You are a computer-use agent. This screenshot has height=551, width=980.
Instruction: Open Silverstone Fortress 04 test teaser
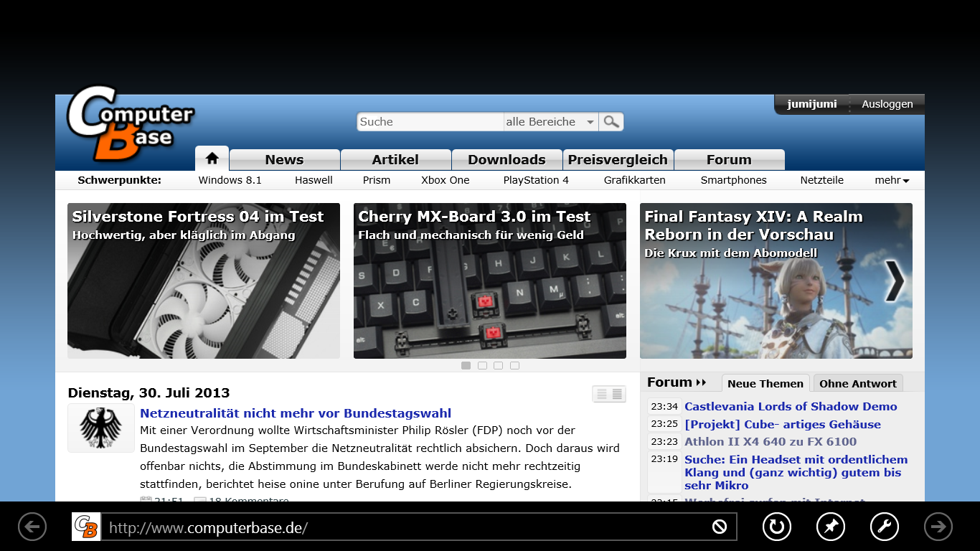[x=204, y=281]
